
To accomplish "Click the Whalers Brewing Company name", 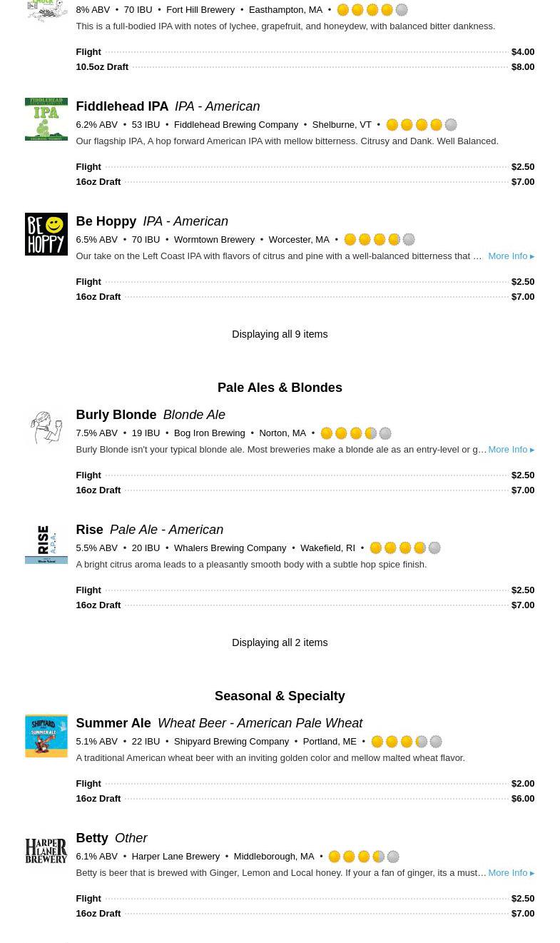I will [230, 548].
